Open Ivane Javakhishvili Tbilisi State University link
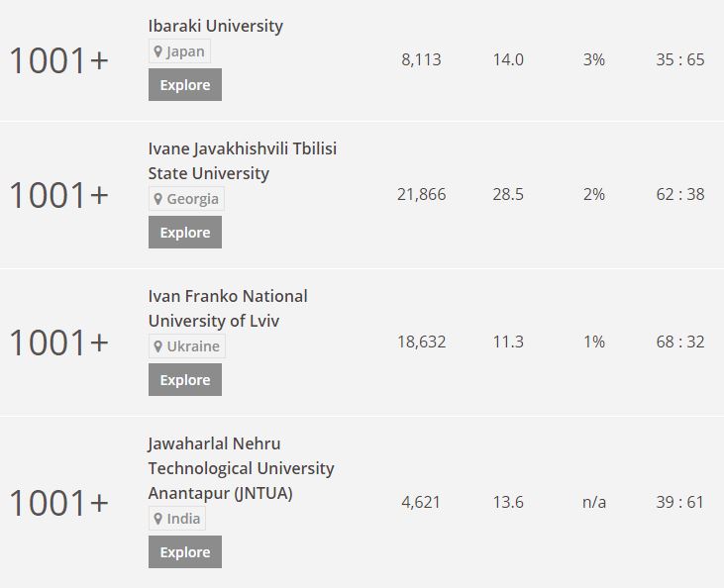 click(243, 160)
